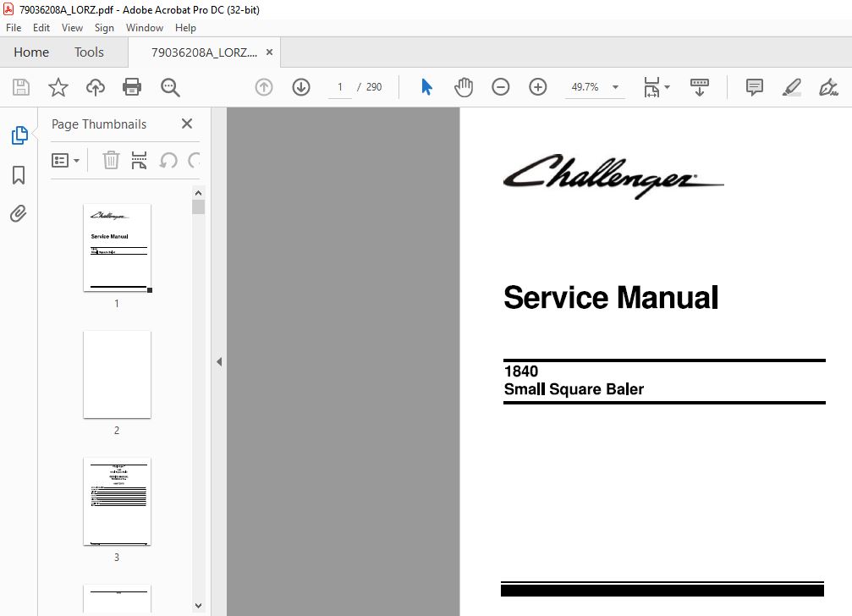This screenshot has height=616, width=852.
Task: Zoom out with minus button
Action: pyautogui.click(x=500, y=87)
